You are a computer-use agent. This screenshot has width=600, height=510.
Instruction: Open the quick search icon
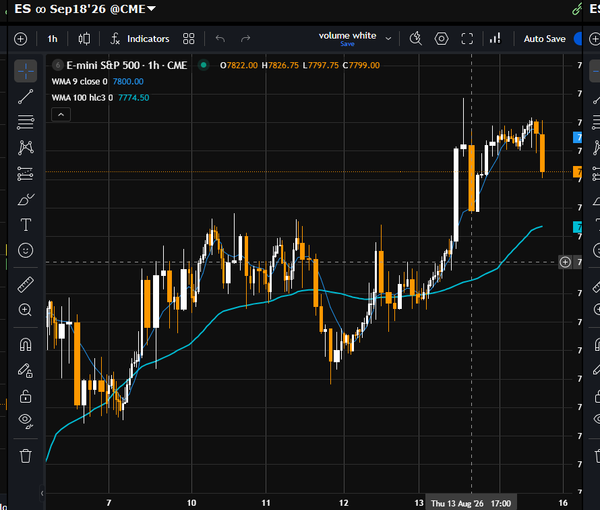tap(416, 39)
